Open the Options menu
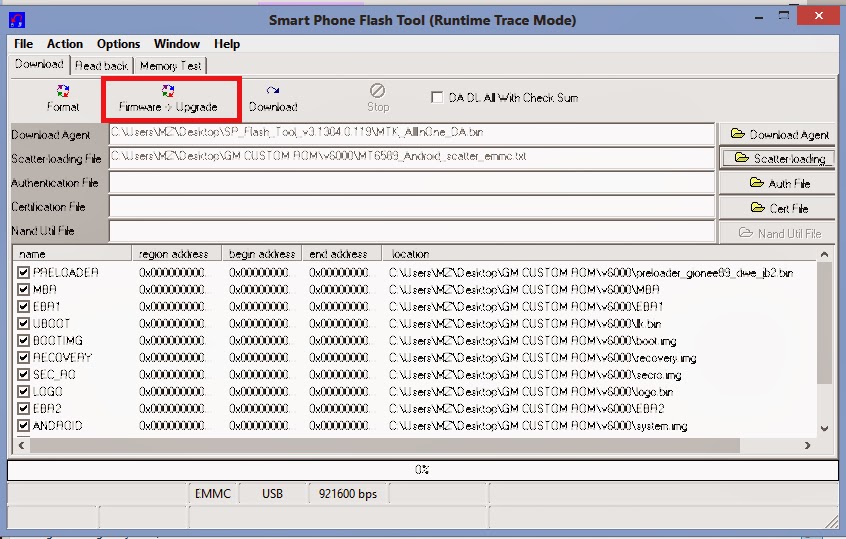Screen dimensions: 846x539 (118, 44)
